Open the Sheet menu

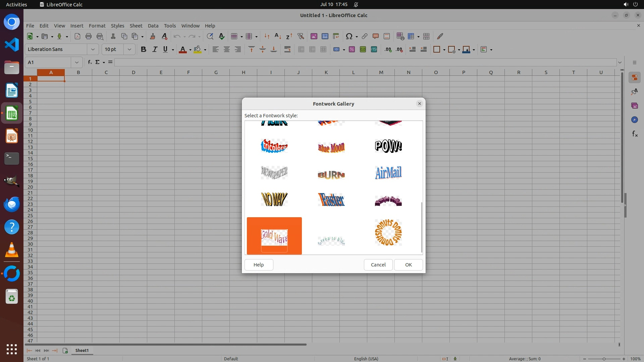tap(136, 26)
